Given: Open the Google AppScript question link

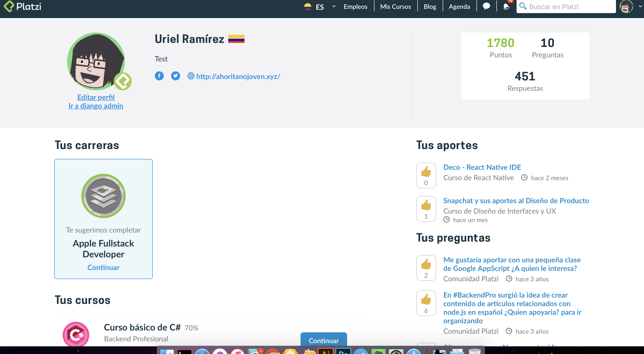Looking at the screenshot, I should [x=512, y=264].
